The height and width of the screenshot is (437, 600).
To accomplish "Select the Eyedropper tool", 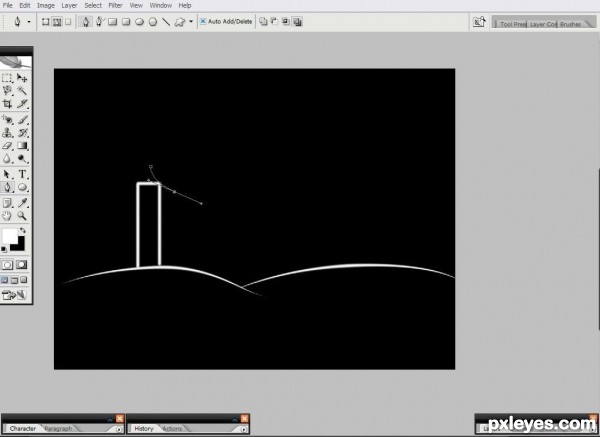I will 22,203.
